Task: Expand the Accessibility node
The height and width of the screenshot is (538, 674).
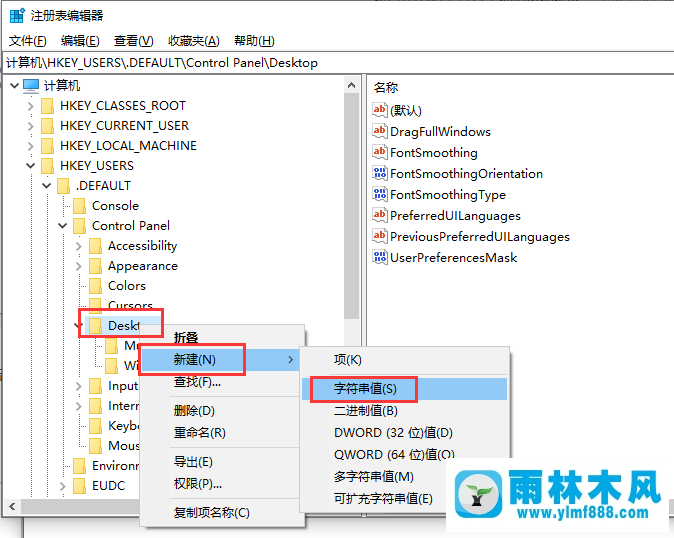Action: pos(79,246)
